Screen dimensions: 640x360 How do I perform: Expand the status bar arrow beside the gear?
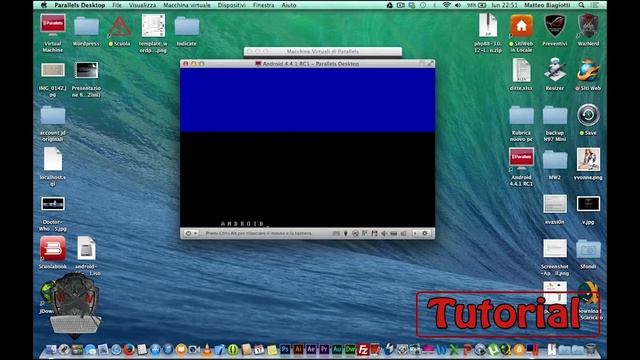[415, 233]
